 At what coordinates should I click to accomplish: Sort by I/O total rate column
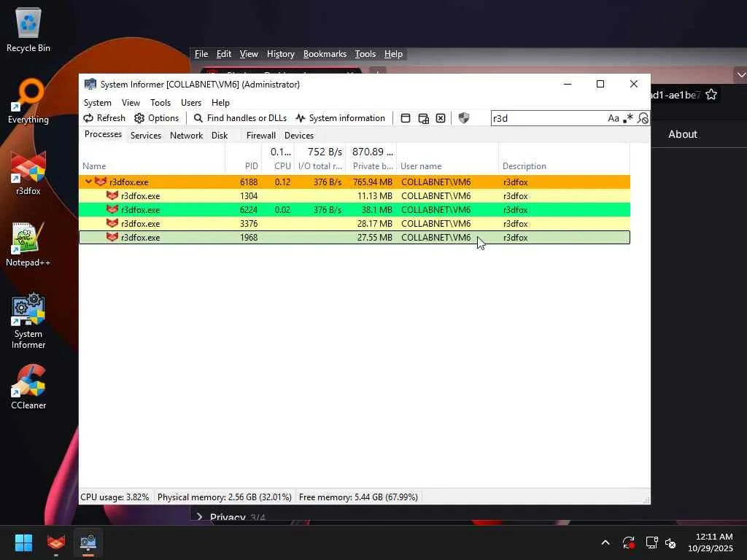320,166
